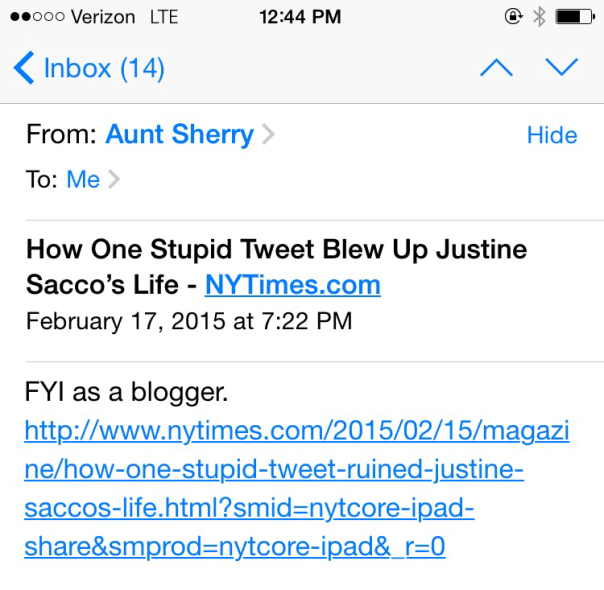Tap the battery indicator icon

tap(575, 16)
